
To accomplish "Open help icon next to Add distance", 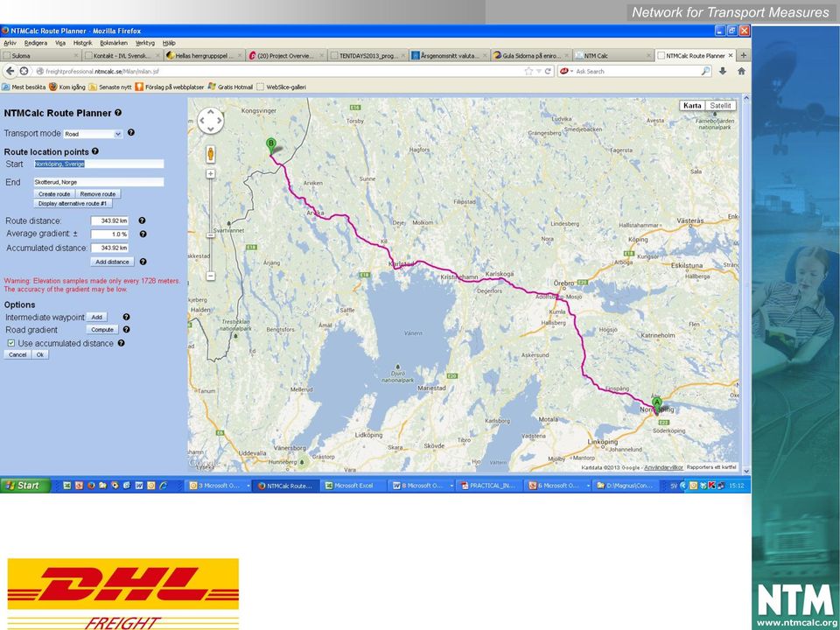I will pyautogui.click(x=143, y=262).
